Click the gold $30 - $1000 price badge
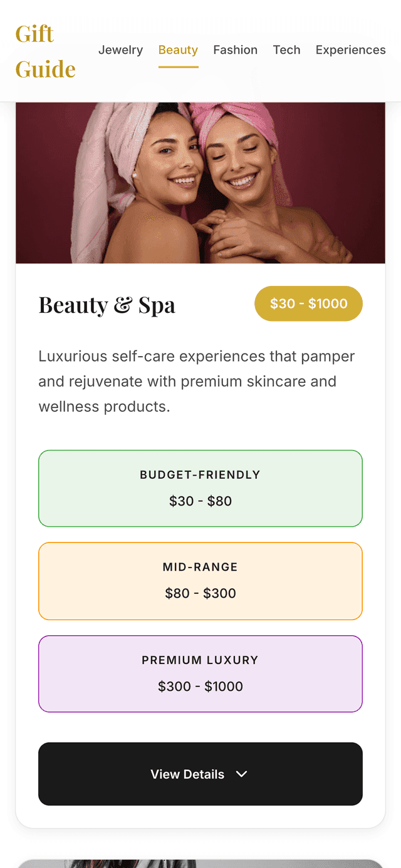The width and height of the screenshot is (401, 868). (x=308, y=304)
